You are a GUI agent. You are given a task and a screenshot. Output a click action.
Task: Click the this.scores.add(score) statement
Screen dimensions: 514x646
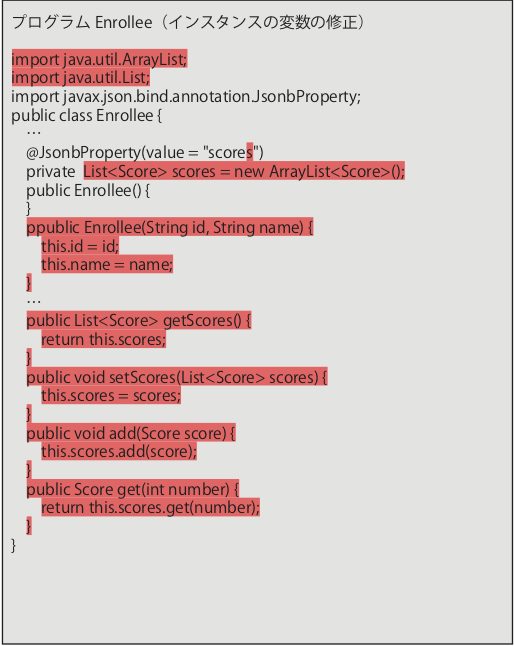(x=119, y=452)
